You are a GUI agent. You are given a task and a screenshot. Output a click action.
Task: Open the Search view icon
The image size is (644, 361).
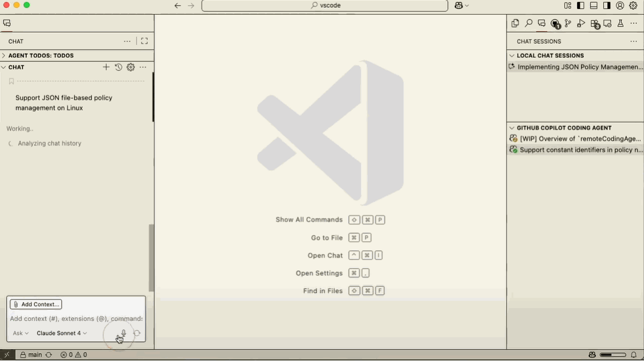click(529, 24)
